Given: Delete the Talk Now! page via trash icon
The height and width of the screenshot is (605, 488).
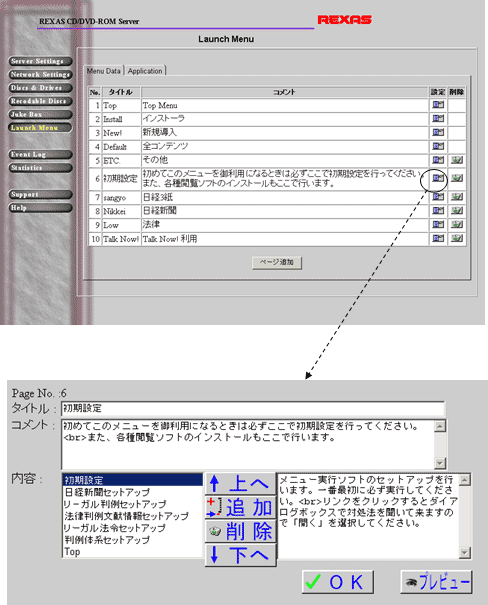Looking at the screenshot, I should 457,238.
